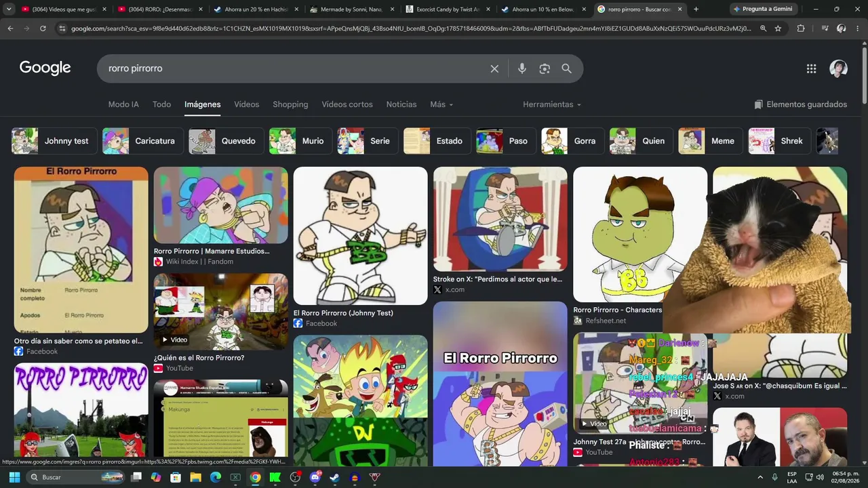The height and width of the screenshot is (488, 868).
Task: Open Microsoft Store from the taskbar
Action: [176, 477]
